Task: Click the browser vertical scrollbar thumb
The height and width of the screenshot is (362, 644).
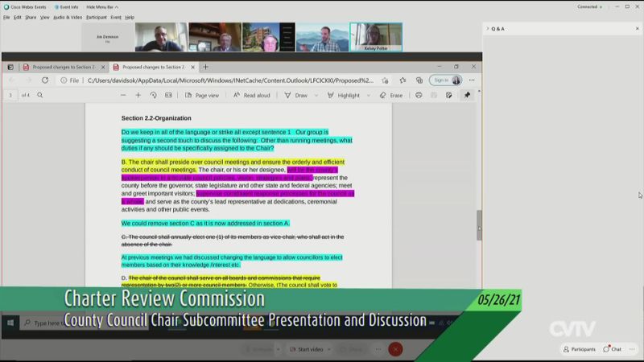Action: coord(480,224)
